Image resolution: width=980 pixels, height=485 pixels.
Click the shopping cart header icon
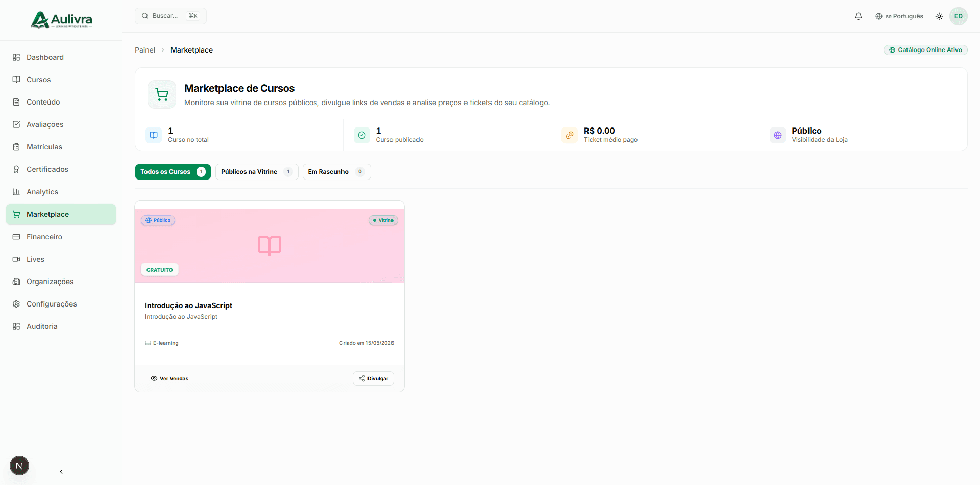tap(162, 94)
